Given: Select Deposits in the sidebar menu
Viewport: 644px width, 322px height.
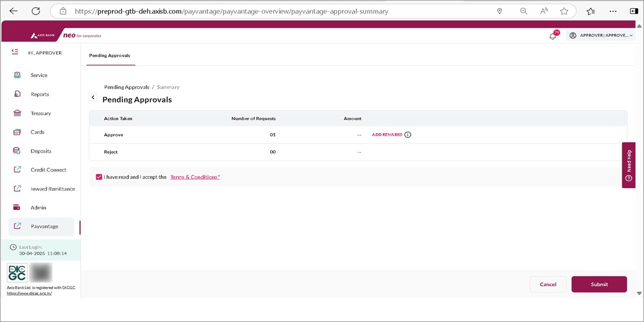Looking at the screenshot, I should 41,151.
